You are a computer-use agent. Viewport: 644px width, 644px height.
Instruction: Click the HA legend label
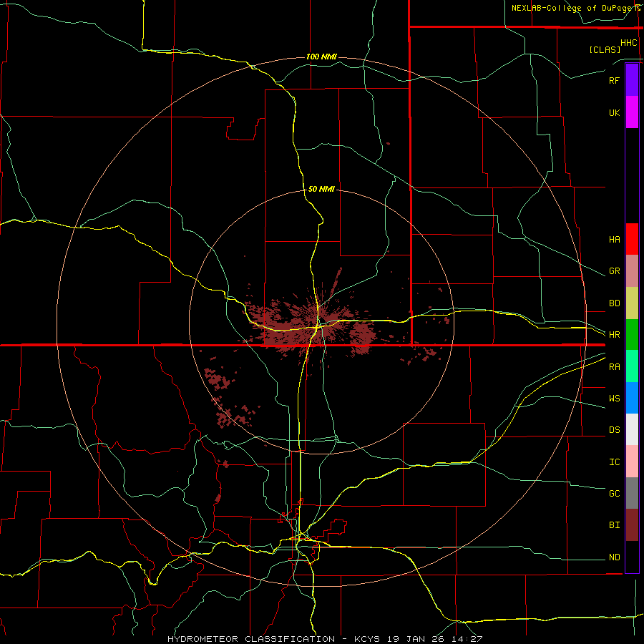(x=614, y=239)
